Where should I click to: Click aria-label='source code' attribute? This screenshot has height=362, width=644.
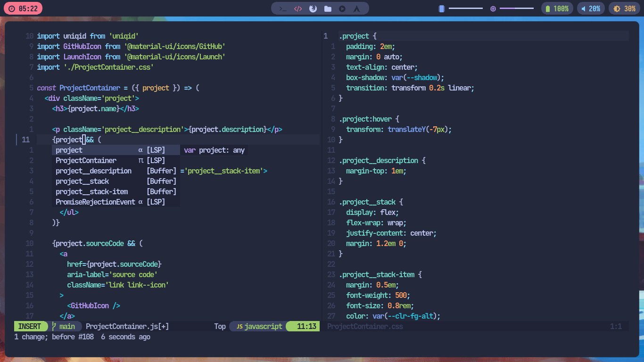point(112,274)
